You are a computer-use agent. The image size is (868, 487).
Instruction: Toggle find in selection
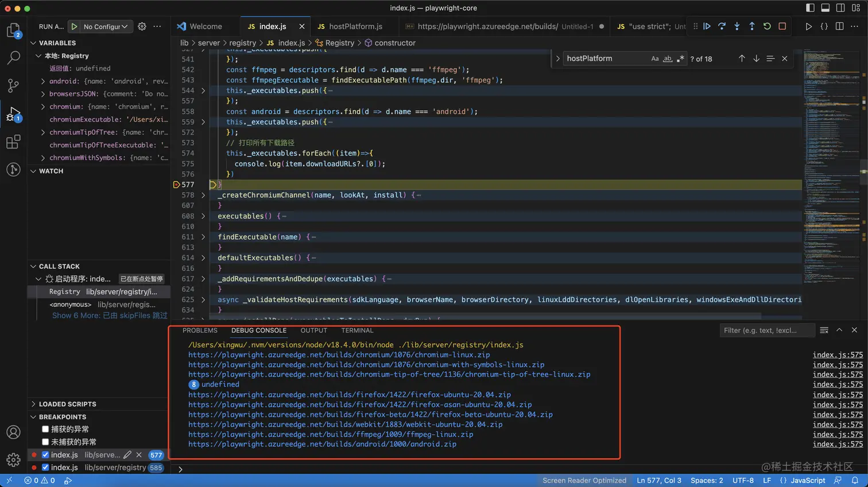(770, 59)
